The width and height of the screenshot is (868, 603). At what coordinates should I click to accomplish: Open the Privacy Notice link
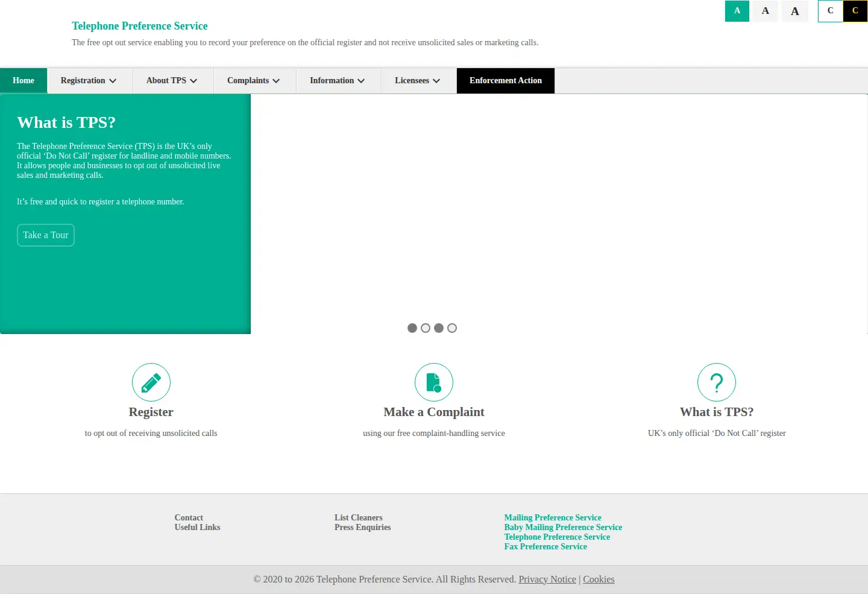547,579
